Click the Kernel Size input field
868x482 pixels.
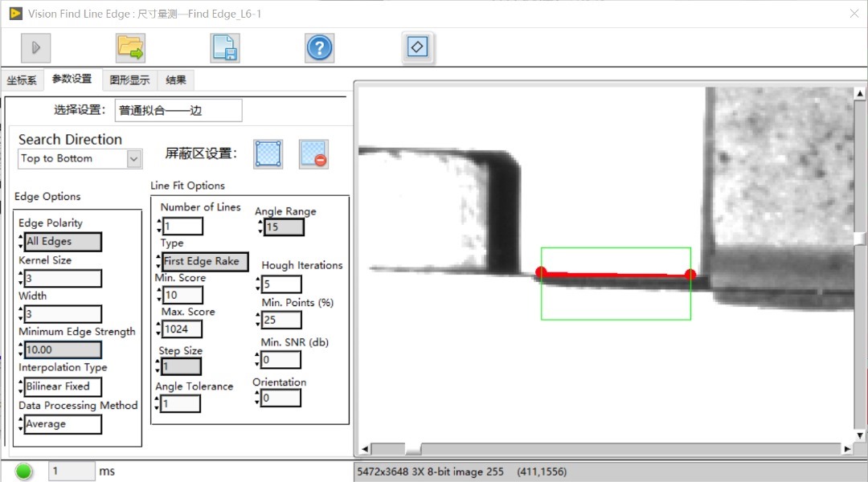point(63,278)
